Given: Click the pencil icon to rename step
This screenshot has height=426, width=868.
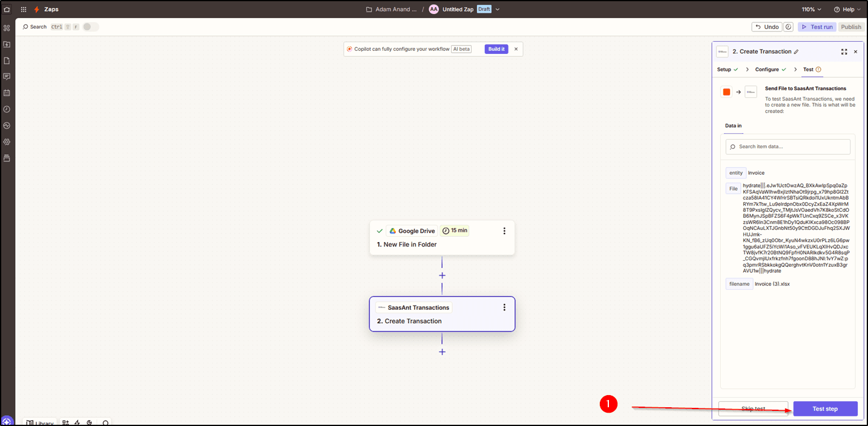Looking at the screenshot, I should [x=797, y=52].
